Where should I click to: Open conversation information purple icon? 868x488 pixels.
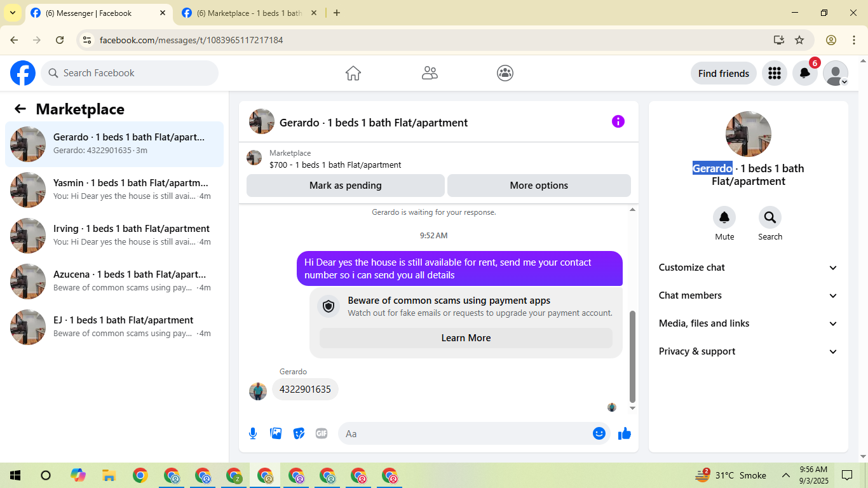tap(618, 121)
